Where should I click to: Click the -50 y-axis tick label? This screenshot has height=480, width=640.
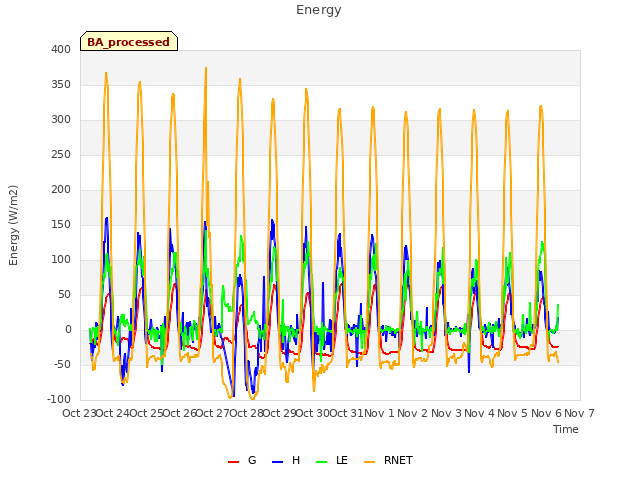(x=62, y=364)
